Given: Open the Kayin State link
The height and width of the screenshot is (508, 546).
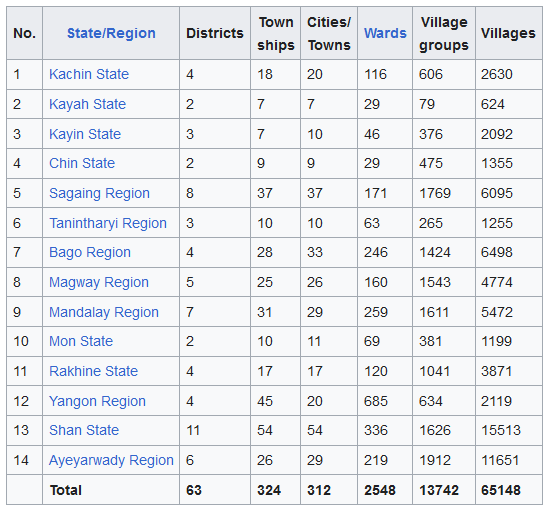Looking at the screenshot, I should pyautogui.click(x=85, y=134).
